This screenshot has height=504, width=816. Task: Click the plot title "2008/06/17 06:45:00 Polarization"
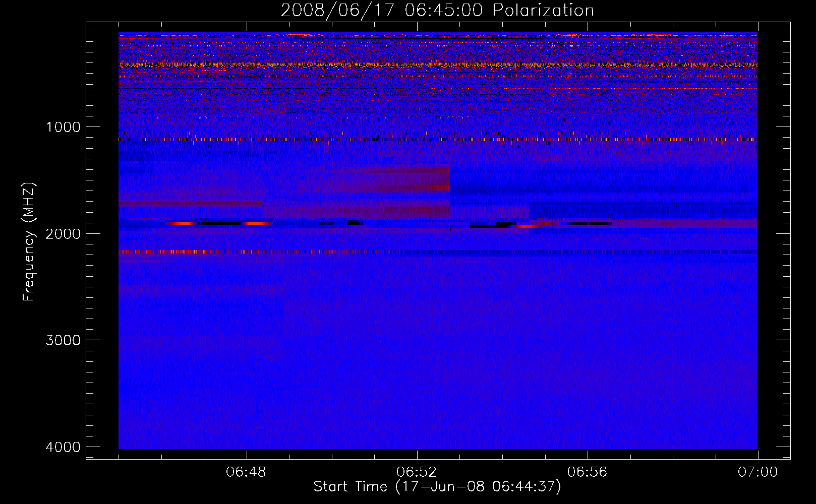click(x=437, y=10)
